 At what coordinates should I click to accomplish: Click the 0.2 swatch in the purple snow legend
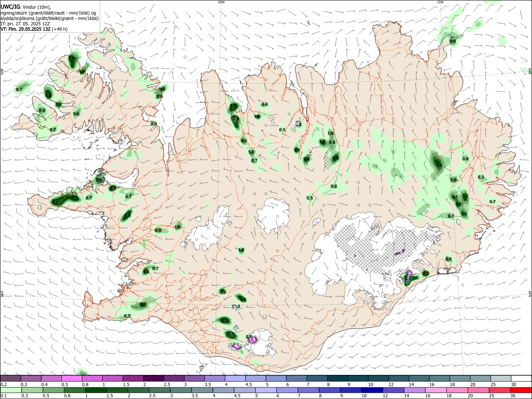pyautogui.click(x=10, y=379)
